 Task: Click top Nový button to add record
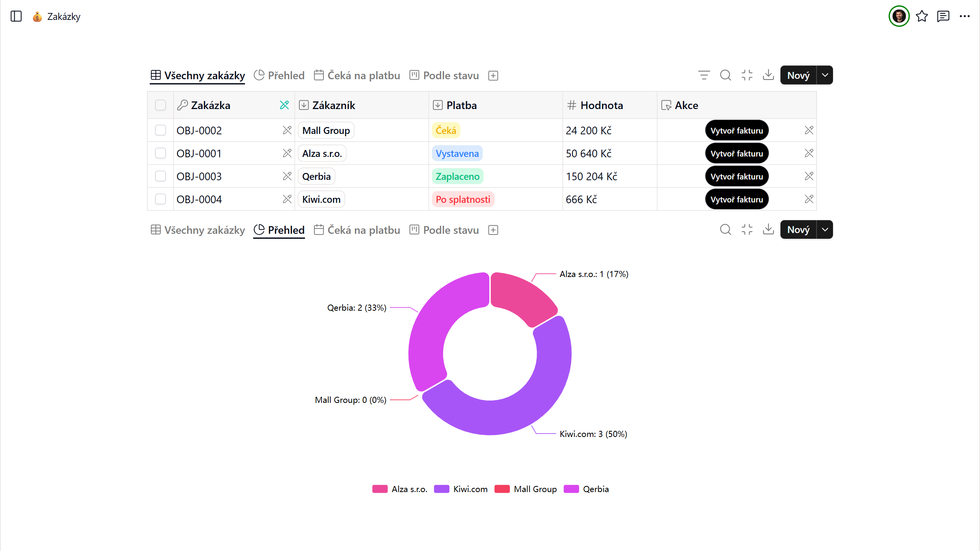pyautogui.click(x=798, y=75)
